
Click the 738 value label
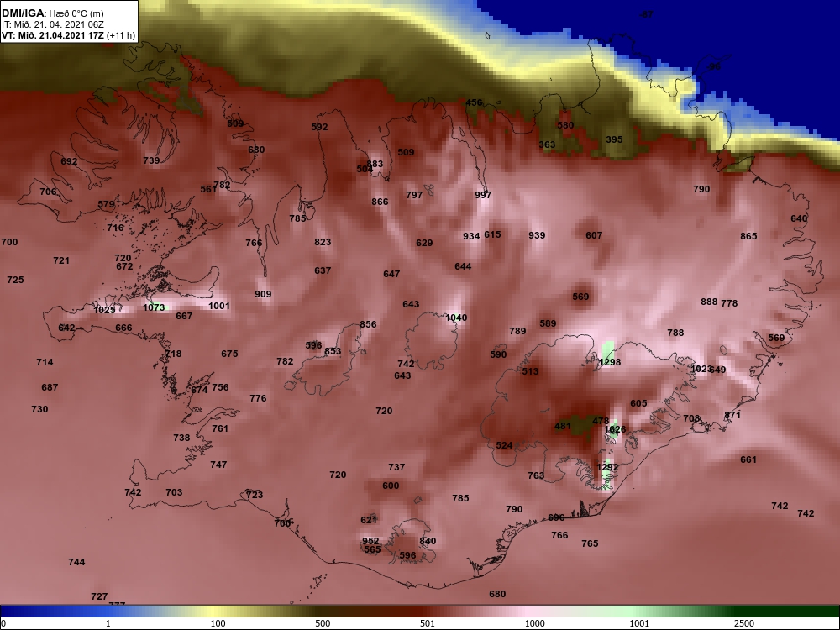[x=181, y=438]
